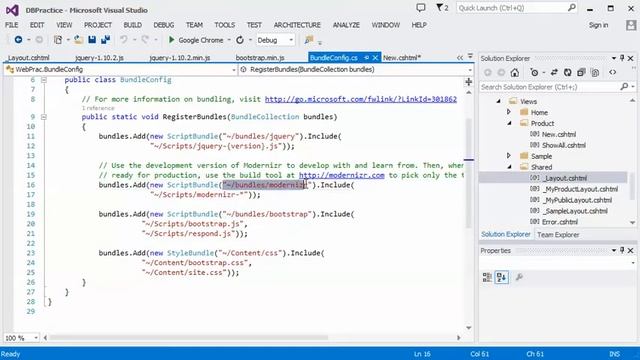Save the current file with Save icon
This screenshot has height=360, width=640.
pyautogui.click(x=92, y=40)
